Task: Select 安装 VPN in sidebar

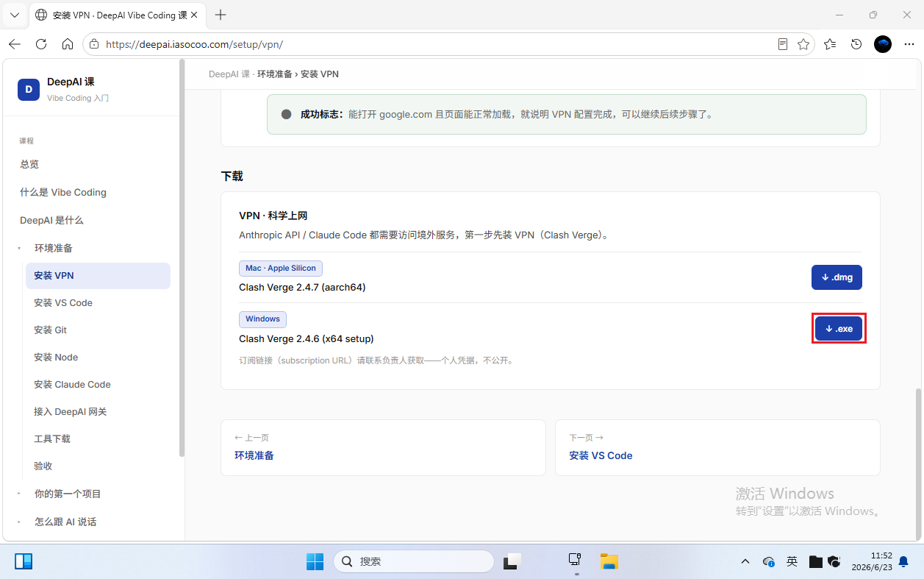Action: pos(98,276)
